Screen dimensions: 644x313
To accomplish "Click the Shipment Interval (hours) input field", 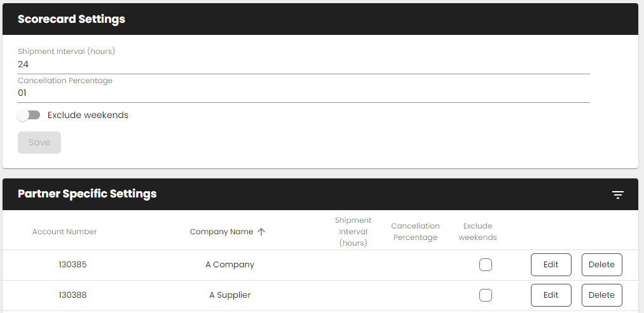I will coord(304,64).
